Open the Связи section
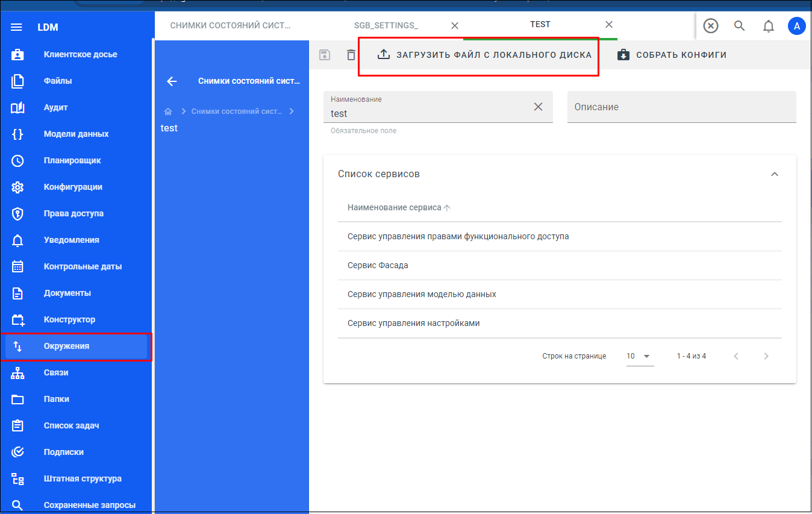This screenshot has width=812, height=514. (x=76, y=372)
